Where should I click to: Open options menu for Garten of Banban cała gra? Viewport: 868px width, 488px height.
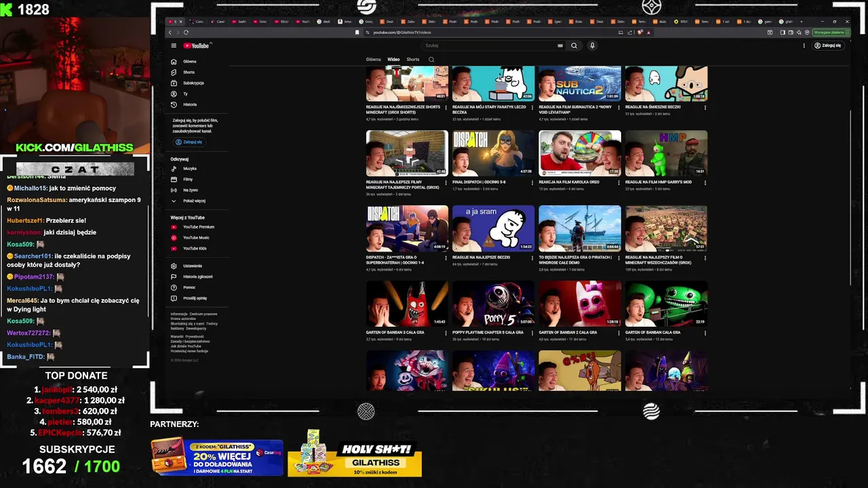[705, 333]
